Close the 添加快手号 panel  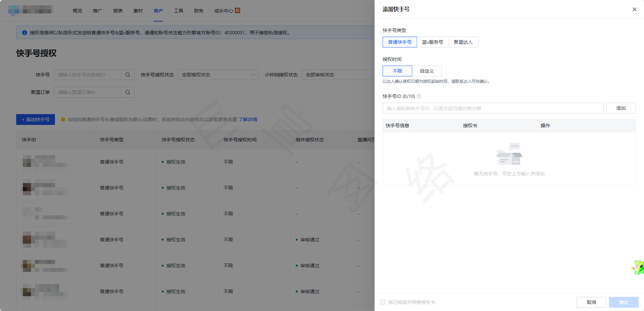click(634, 9)
